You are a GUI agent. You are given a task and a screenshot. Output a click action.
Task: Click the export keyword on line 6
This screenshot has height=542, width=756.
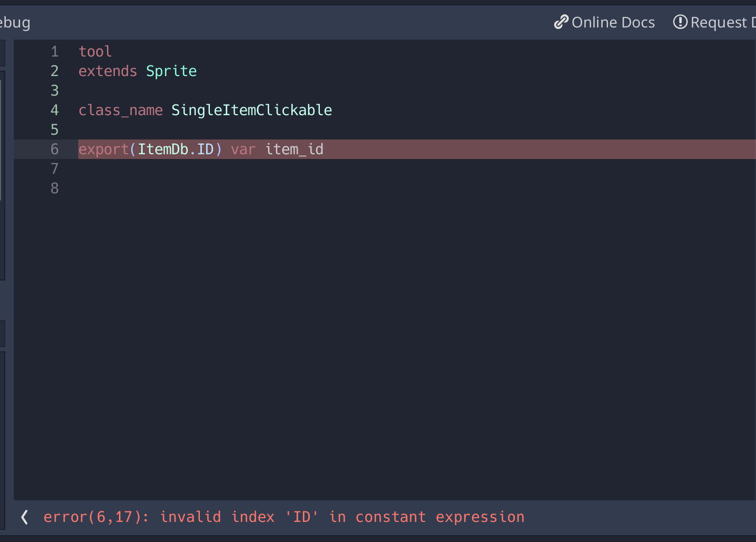pyautogui.click(x=103, y=149)
